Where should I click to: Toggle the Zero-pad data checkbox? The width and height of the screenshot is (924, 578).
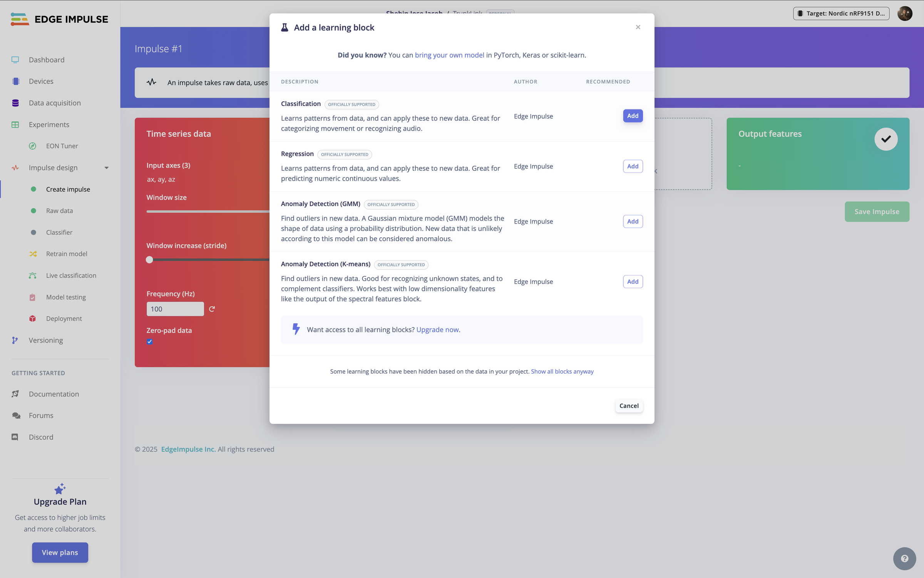pos(150,342)
